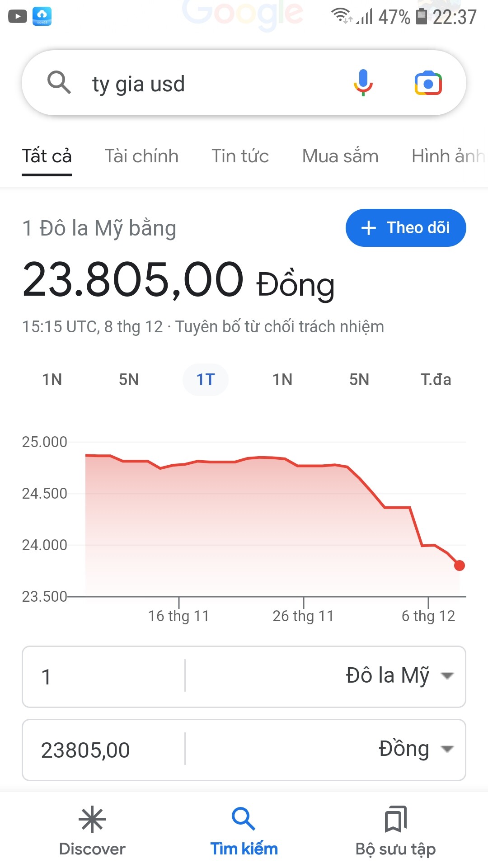Tap the magnifier icon in search bar
The height and width of the screenshot is (868, 488).
pyautogui.click(x=59, y=83)
